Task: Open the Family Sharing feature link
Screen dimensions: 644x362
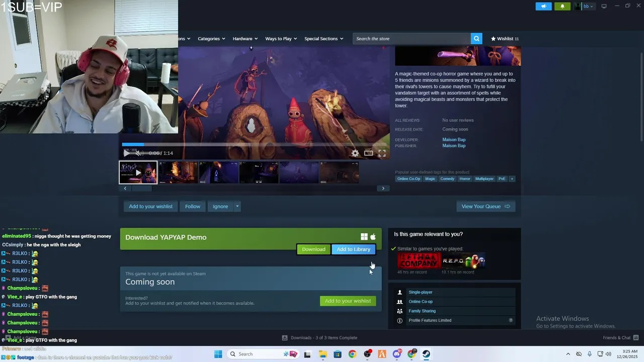Action: [x=422, y=311]
